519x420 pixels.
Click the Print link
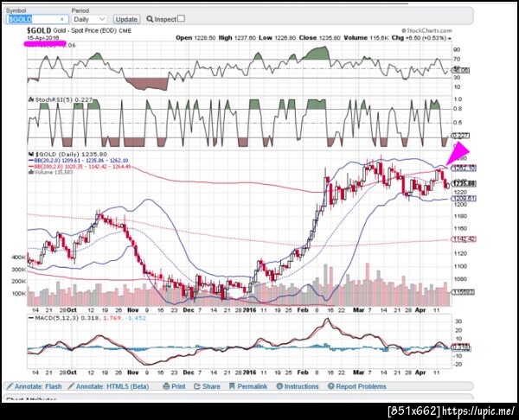click(178, 386)
